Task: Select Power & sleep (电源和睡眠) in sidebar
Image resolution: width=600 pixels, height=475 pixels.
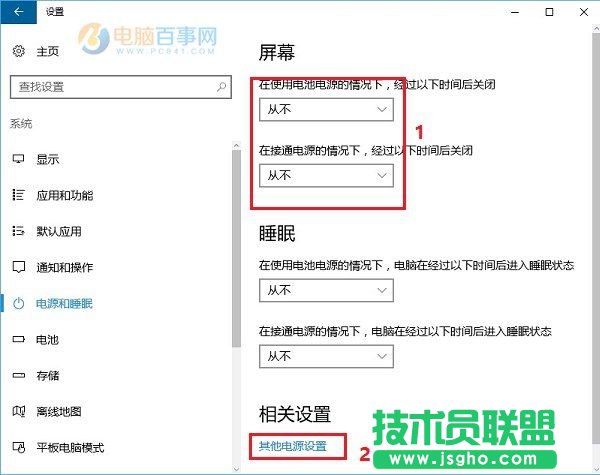Action: point(64,304)
